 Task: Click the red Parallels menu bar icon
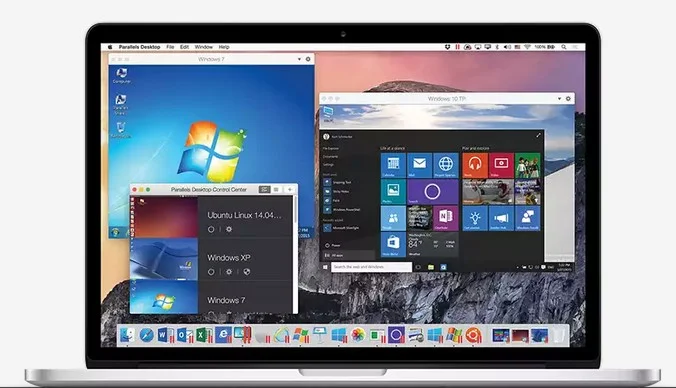point(457,47)
